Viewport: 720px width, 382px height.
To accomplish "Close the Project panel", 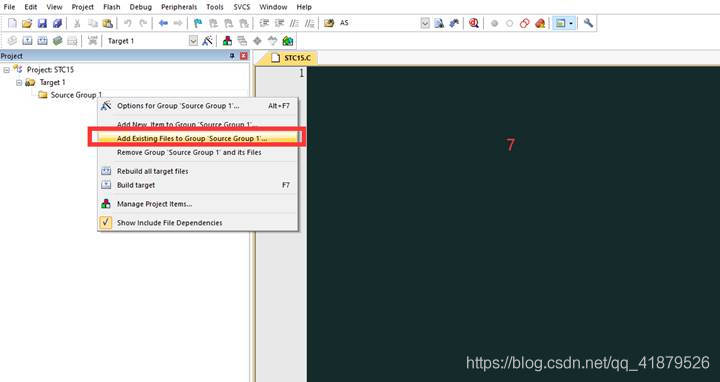I will coord(244,56).
